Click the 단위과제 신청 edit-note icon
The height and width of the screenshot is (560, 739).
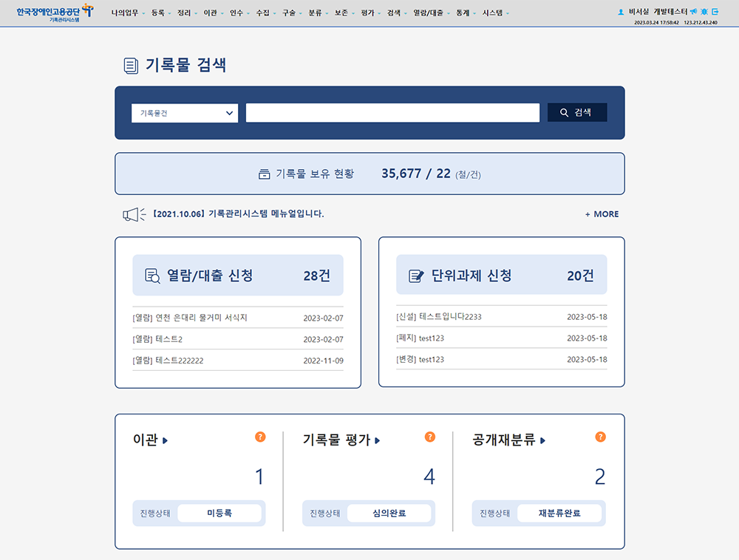[x=415, y=276]
